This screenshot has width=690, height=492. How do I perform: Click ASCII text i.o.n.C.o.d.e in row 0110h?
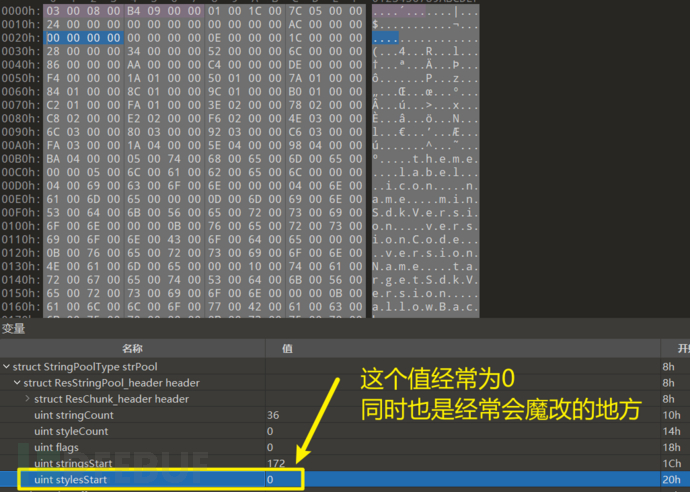[416, 239]
